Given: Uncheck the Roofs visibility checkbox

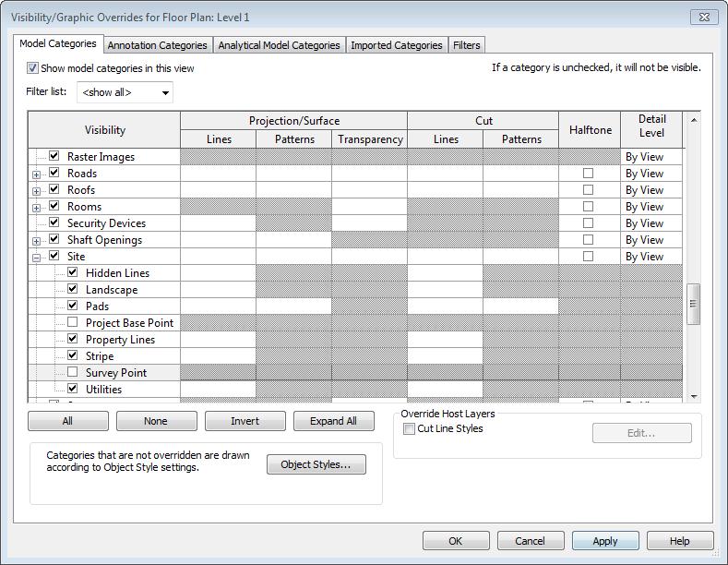Looking at the screenshot, I should [54, 189].
